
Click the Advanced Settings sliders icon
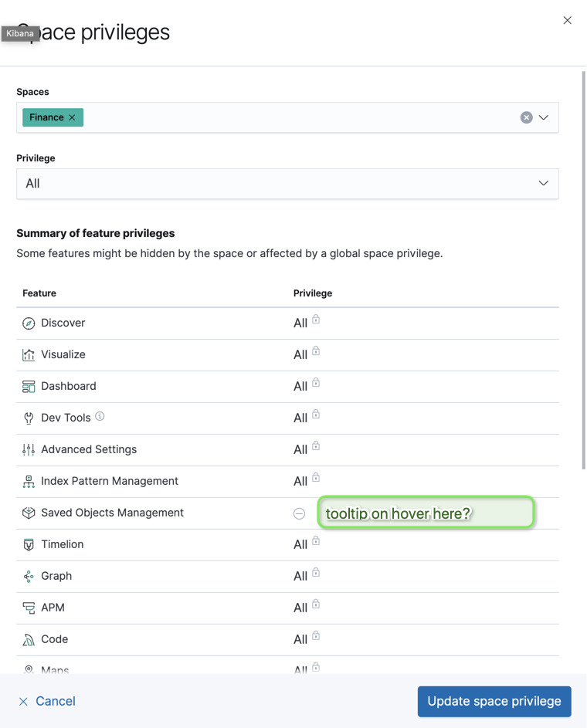pos(29,450)
